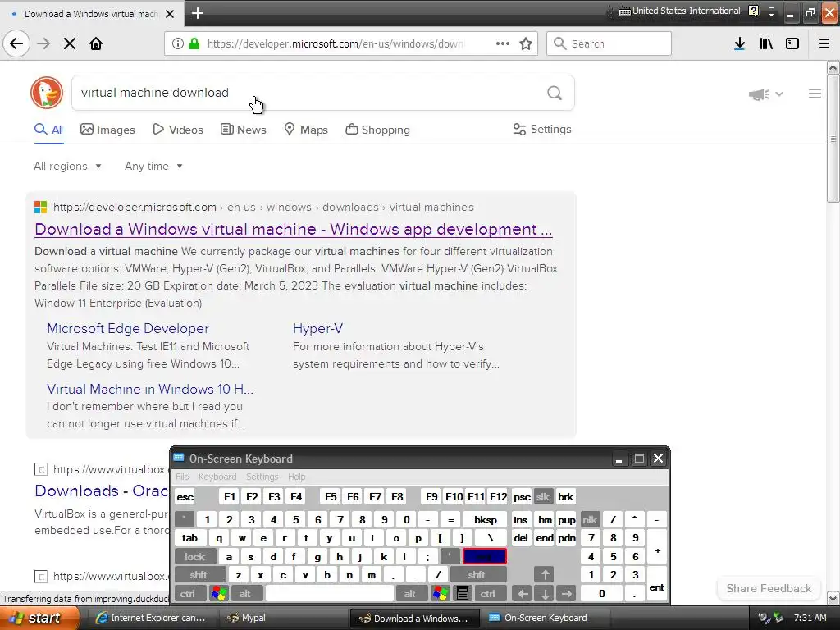Open the Downloads - Oracle VirtualBox result
This screenshot has height=630, width=840.
[102, 491]
